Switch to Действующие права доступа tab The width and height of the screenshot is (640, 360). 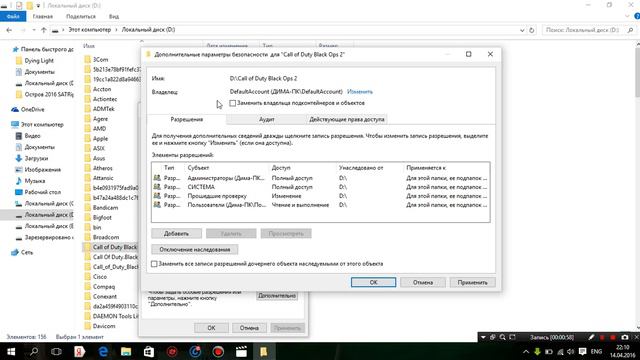pyautogui.click(x=347, y=119)
